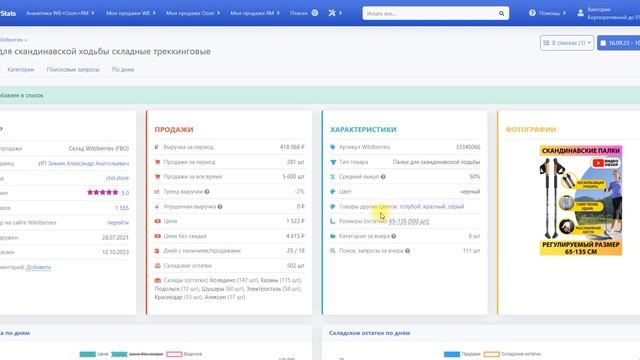Click the icon beside Тип товара

point(333,162)
